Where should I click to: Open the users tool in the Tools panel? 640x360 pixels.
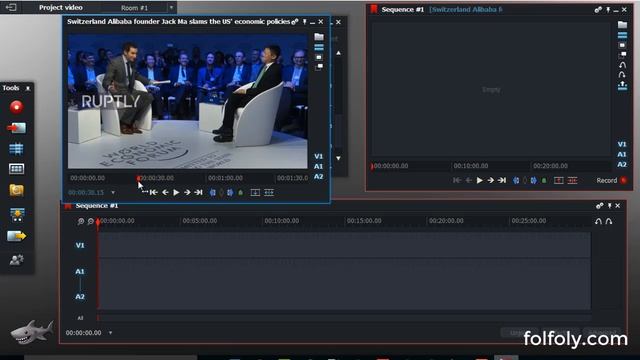16,260
